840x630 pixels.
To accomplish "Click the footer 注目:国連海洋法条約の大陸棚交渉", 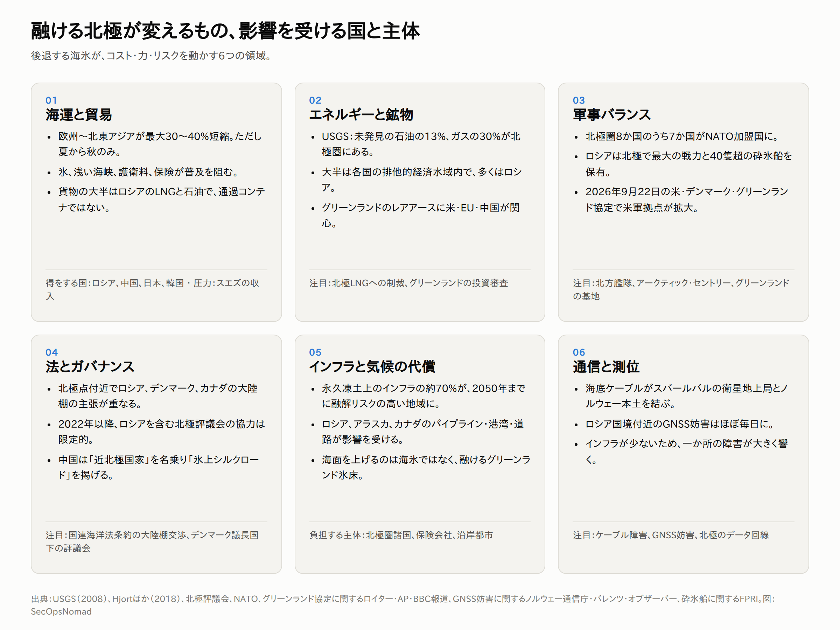I will click(152, 541).
